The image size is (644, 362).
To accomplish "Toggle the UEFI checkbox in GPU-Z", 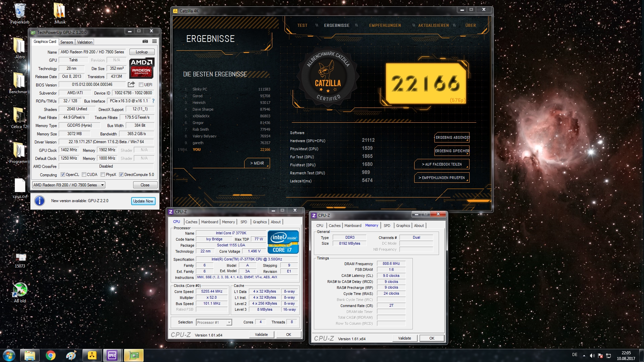I will [141, 85].
